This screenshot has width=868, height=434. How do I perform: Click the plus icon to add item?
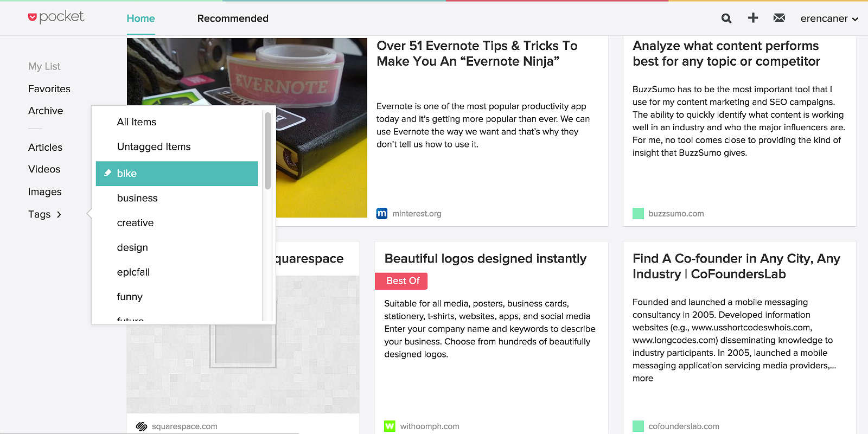[x=753, y=18]
